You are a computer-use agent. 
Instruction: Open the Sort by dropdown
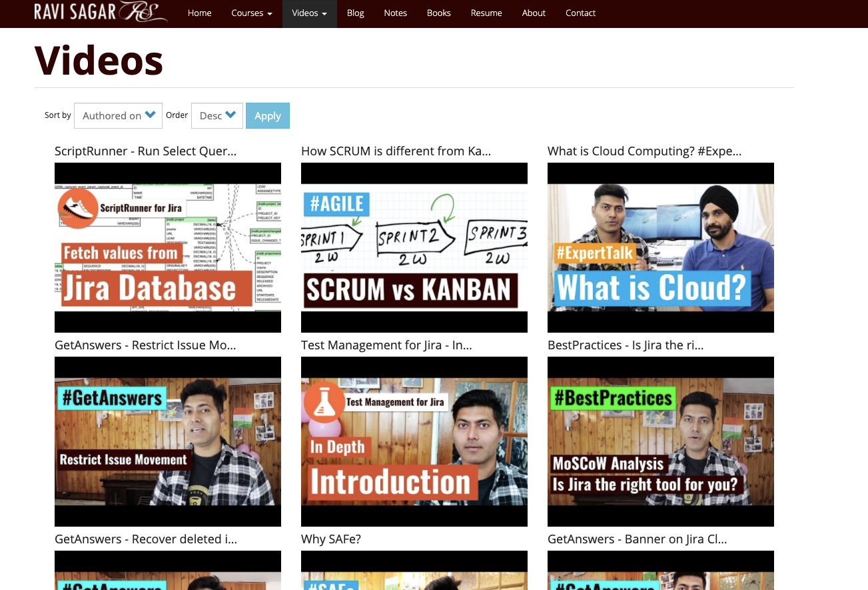pyautogui.click(x=118, y=115)
